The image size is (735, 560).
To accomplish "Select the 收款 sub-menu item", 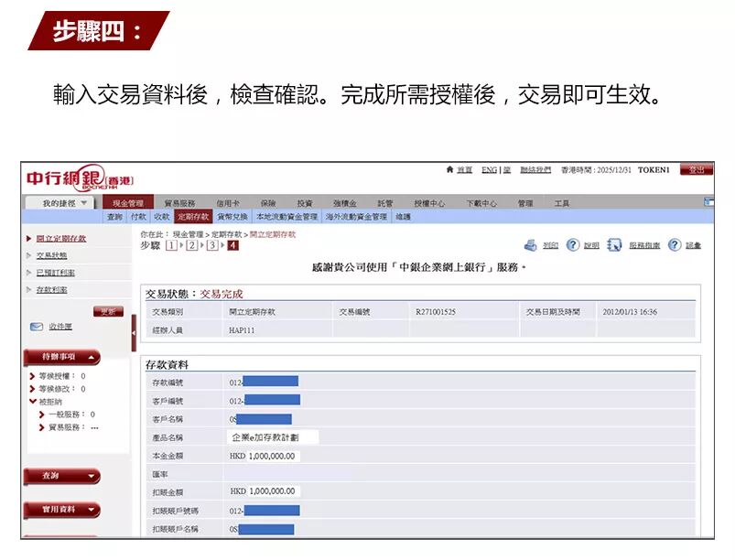I will [x=162, y=217].
